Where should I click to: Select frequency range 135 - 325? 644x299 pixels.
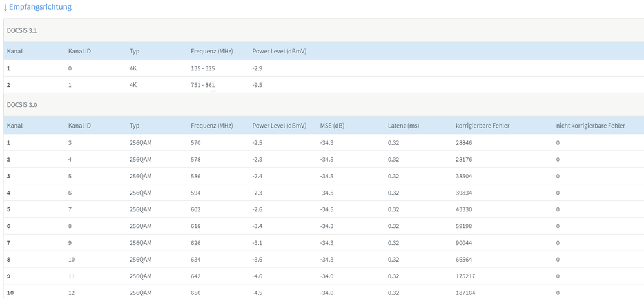(203, 68)
